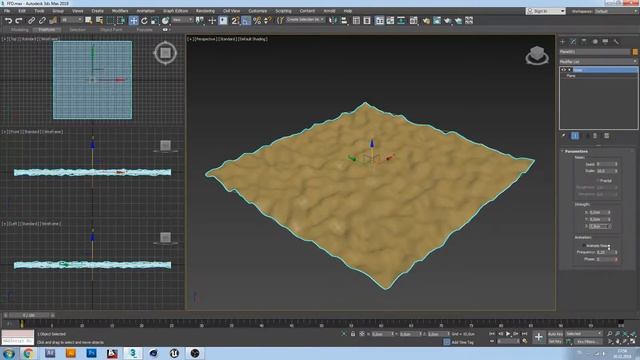Click the Mirror tool icon
Image resolution: width=640 pixels, height=360 pixels.
(333, 20)
